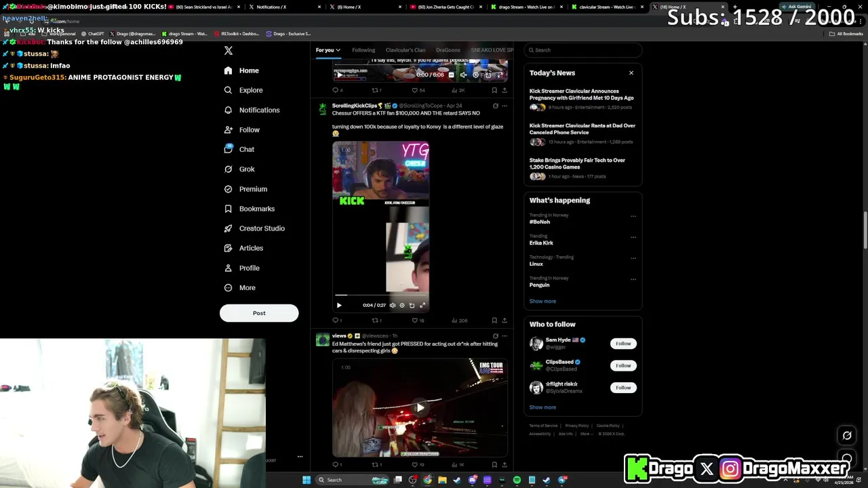Mute the top 6:06 video
This screenshot has width=868, height=488.
pos(463,75)
